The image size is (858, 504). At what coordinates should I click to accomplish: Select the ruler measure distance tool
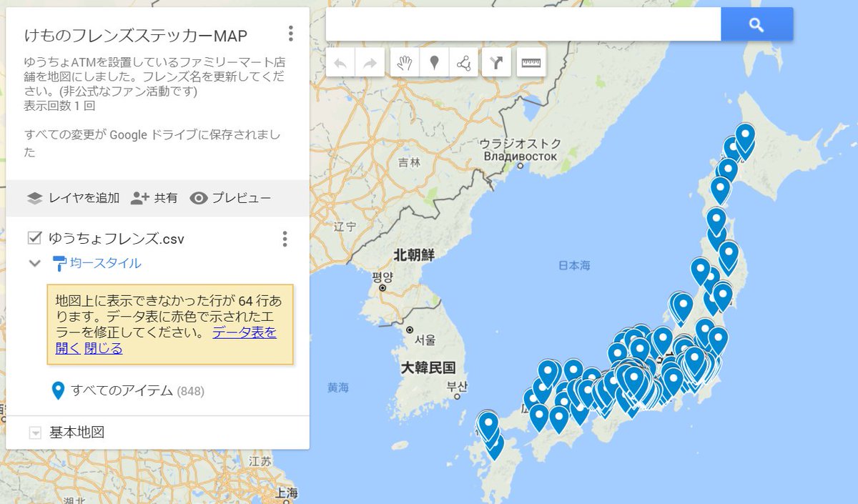531,63
